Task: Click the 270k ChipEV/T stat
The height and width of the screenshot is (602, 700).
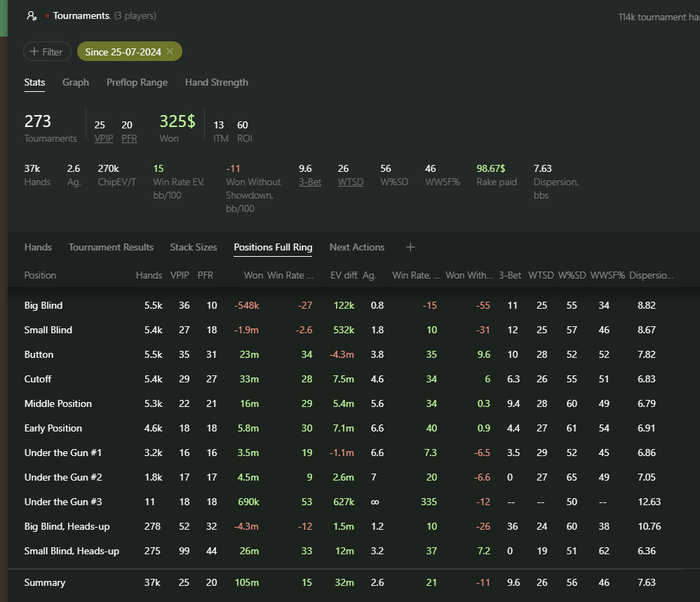Action: tap(108, 168)
